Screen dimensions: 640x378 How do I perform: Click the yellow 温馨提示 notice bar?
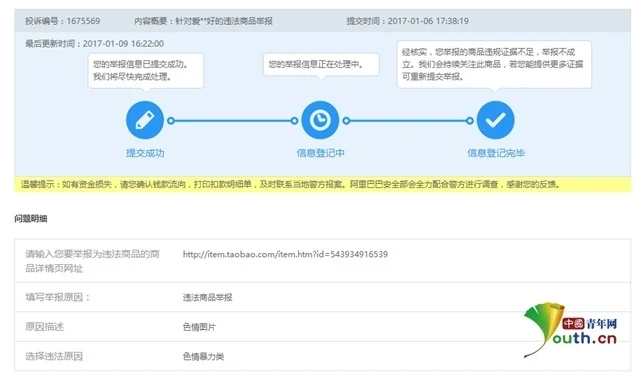(x=323, y=185)
